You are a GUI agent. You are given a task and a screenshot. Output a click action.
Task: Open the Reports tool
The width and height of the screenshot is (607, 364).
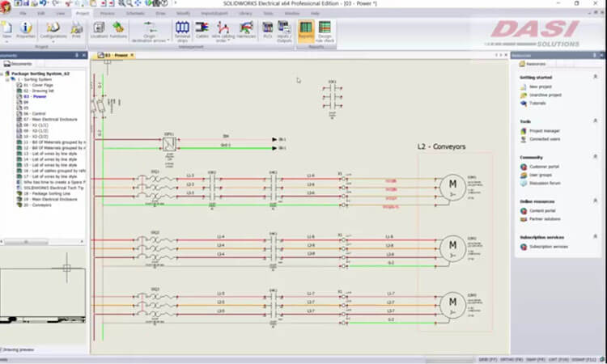click(305, 30)
